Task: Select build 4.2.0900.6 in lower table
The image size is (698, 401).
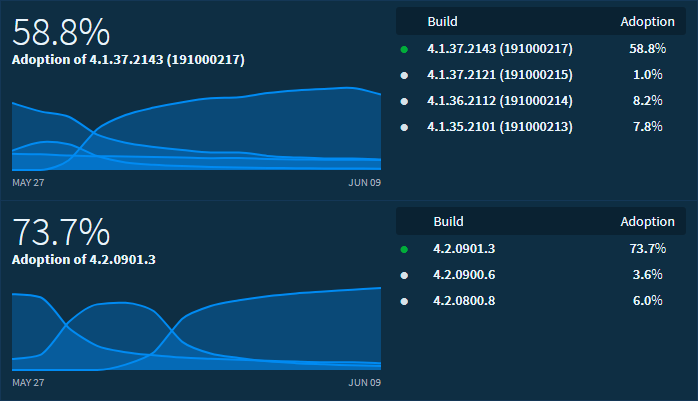Action: pyautogui.click(x=464, y=274)
